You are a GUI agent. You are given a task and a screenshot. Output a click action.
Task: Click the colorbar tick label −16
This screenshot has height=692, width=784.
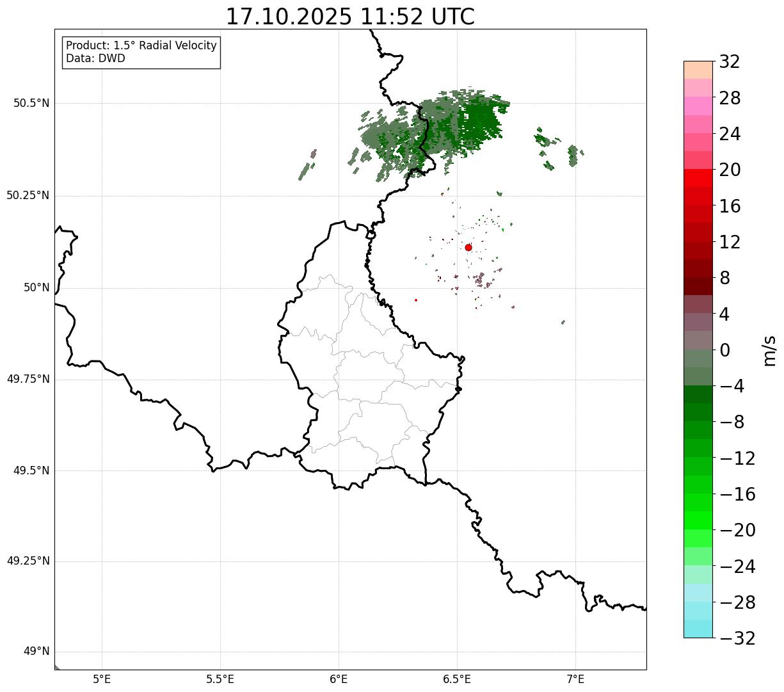737,494
